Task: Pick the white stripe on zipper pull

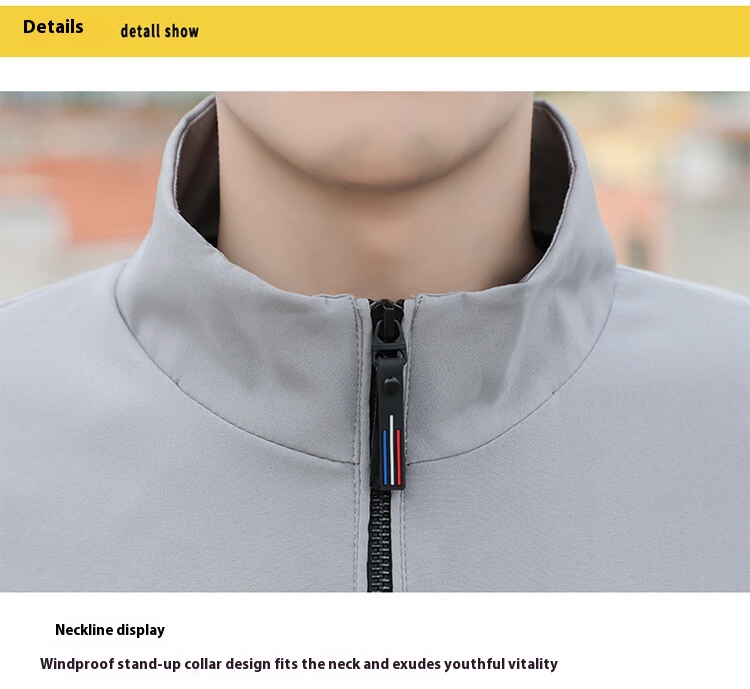Action: (391, 450)
